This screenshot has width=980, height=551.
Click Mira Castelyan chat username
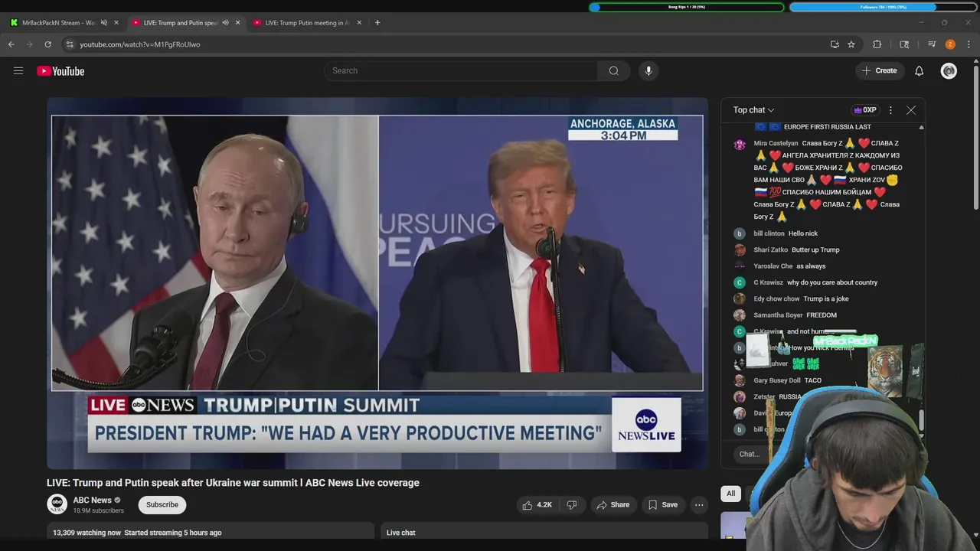(776, 143)
